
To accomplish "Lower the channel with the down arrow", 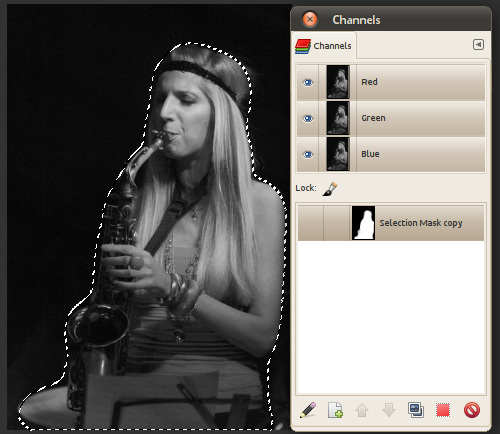I will click(x=389, y=410).
